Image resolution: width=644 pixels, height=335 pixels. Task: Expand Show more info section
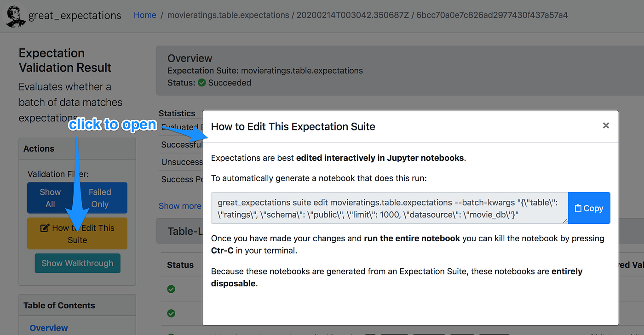pyautogui.click(x=180, y=206)
